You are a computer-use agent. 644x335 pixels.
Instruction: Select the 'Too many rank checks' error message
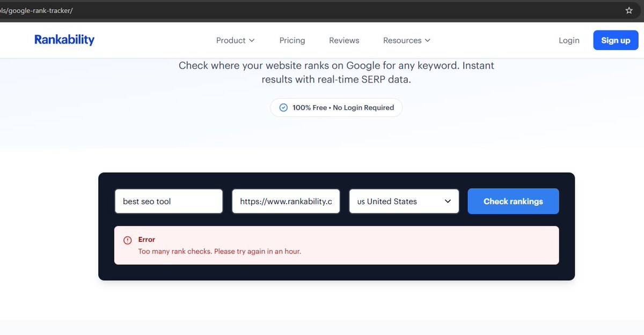coord(219,251)
